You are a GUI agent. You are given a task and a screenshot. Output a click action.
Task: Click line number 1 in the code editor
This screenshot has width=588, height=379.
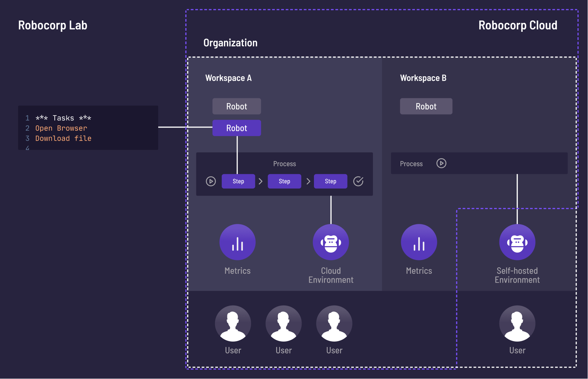click(x=28, y=118)
